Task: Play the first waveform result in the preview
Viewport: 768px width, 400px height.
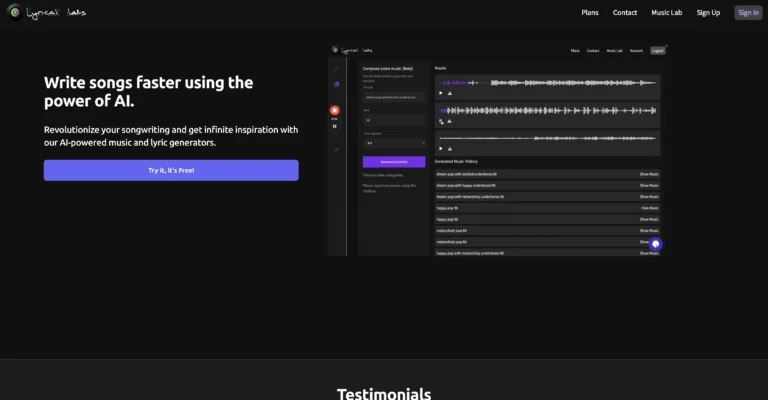Action: (440, 93)
